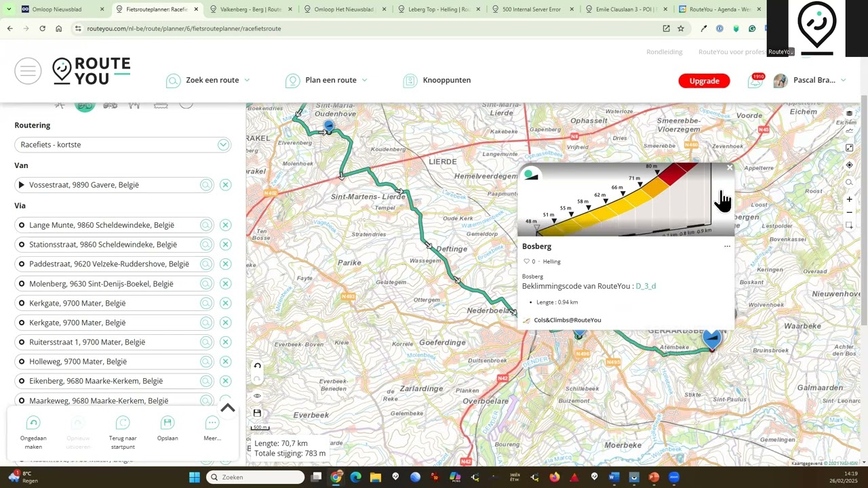Open the Bosberg popup three-dot menu
Screen dimensions: 868x488
click(x=727, y=247)
